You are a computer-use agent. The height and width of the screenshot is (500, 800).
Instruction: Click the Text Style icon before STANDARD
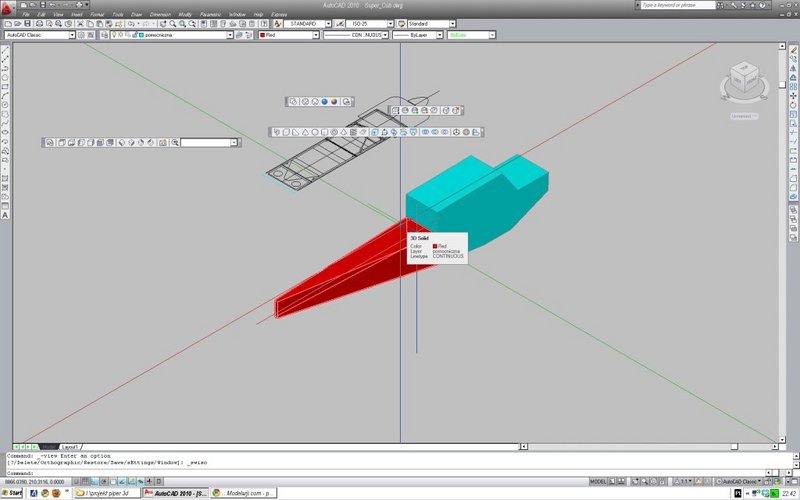tap(278, 23)
